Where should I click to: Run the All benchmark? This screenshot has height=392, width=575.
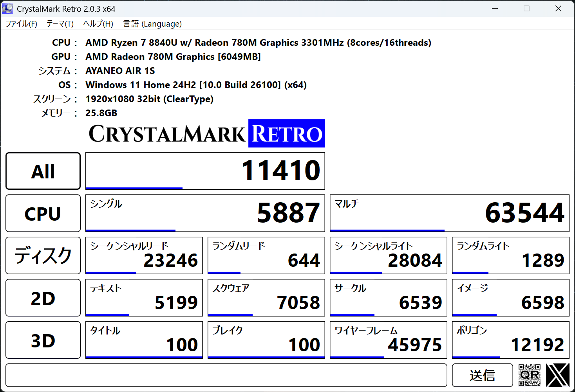pyautogui.click(x=43, y=171)
